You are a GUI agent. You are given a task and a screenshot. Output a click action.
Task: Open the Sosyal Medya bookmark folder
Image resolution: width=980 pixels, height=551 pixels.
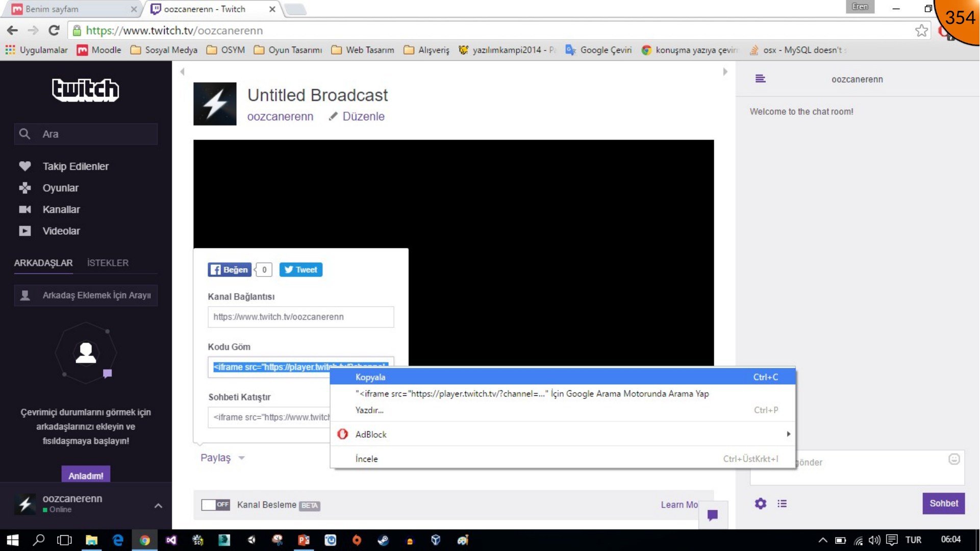point(164,50)
